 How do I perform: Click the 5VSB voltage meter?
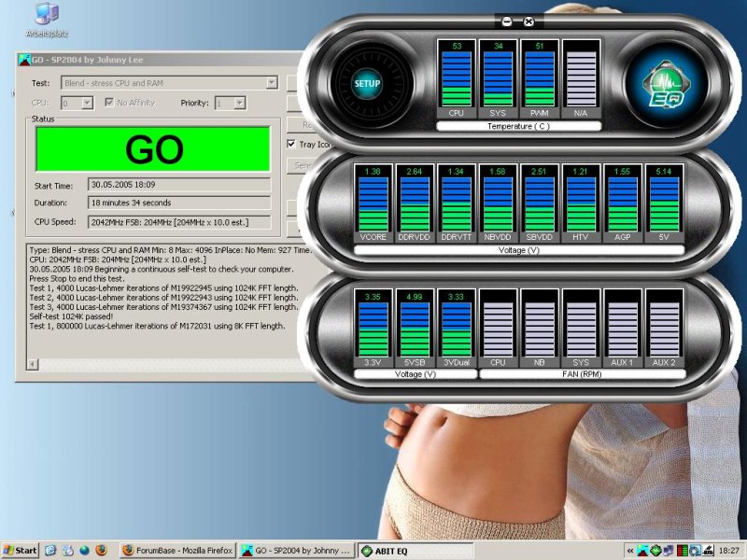415,329
